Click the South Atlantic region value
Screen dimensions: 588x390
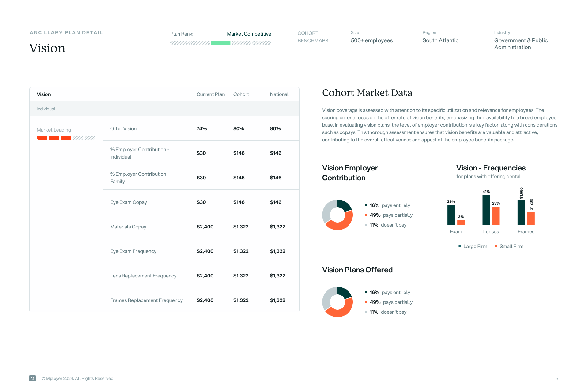pyautogui.click(x=440, y=40)
